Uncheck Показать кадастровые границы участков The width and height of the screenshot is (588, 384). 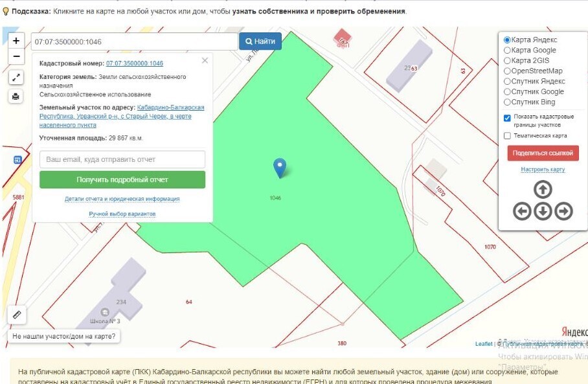click(507, 118)
